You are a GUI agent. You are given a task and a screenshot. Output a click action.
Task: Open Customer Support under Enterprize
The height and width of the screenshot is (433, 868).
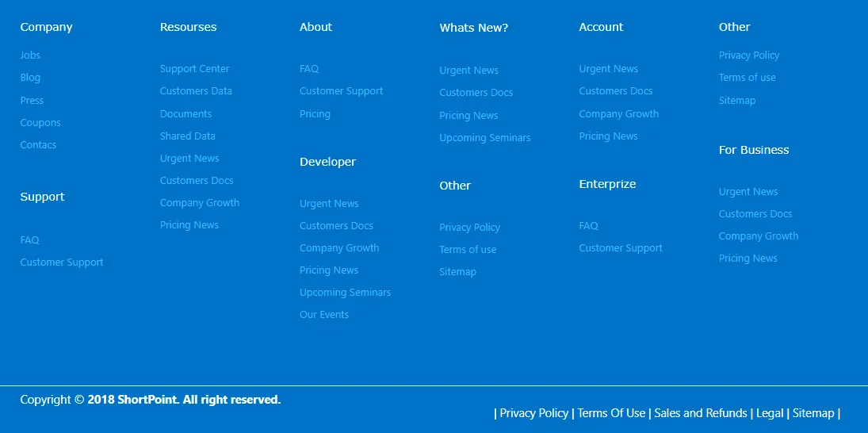pos(621,248)
